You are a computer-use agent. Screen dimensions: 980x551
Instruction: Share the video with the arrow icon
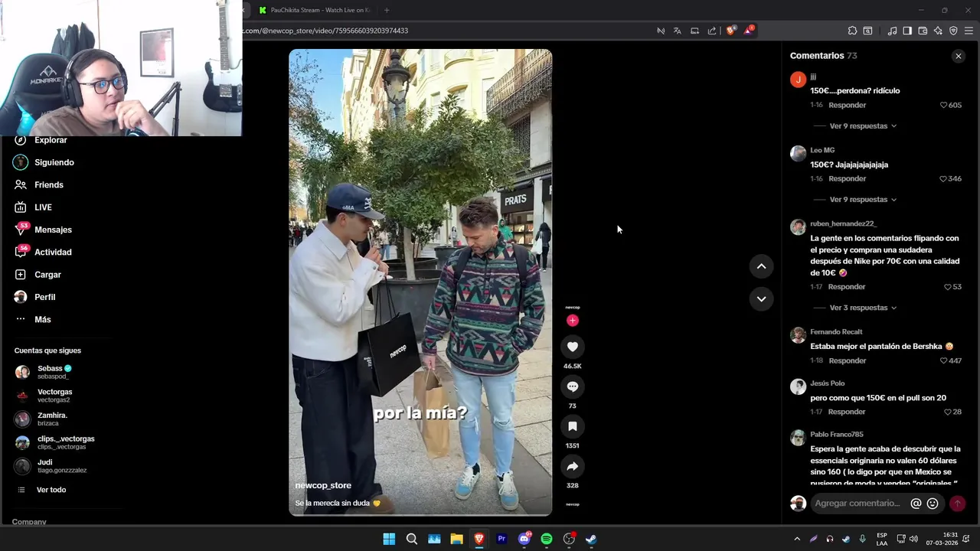coord(572,466)
